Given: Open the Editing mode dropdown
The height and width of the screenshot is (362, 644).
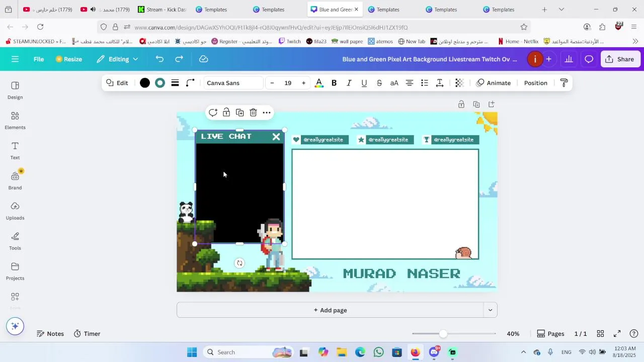Looking at the screenshot, I should pyautogui.click(x=118, y=59).
